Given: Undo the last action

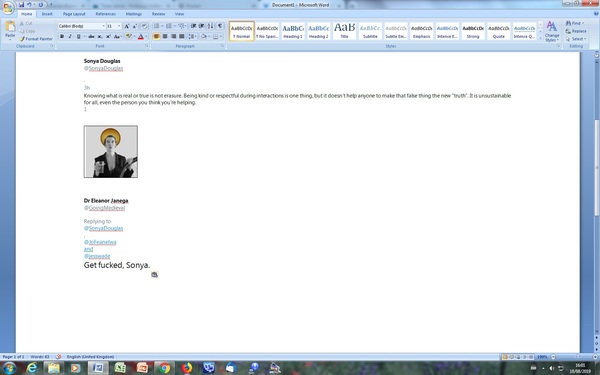Looking at the screenshot, I should coord(29,5).
